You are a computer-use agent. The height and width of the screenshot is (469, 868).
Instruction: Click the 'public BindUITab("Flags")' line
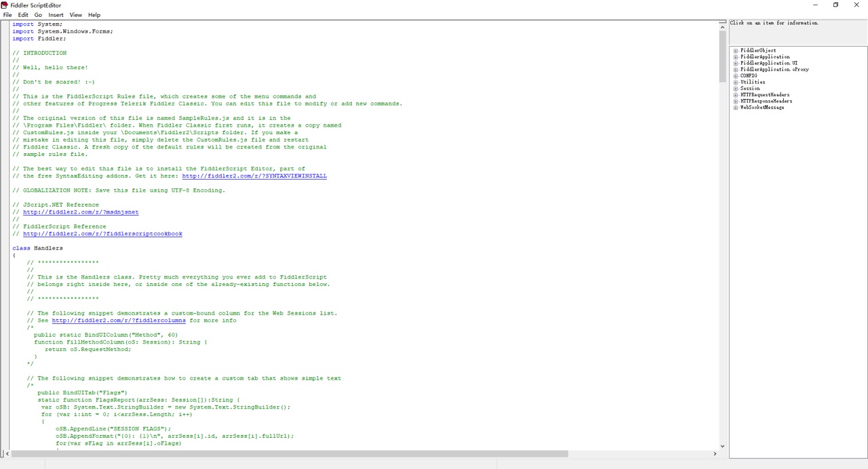(x=82, y=392)
